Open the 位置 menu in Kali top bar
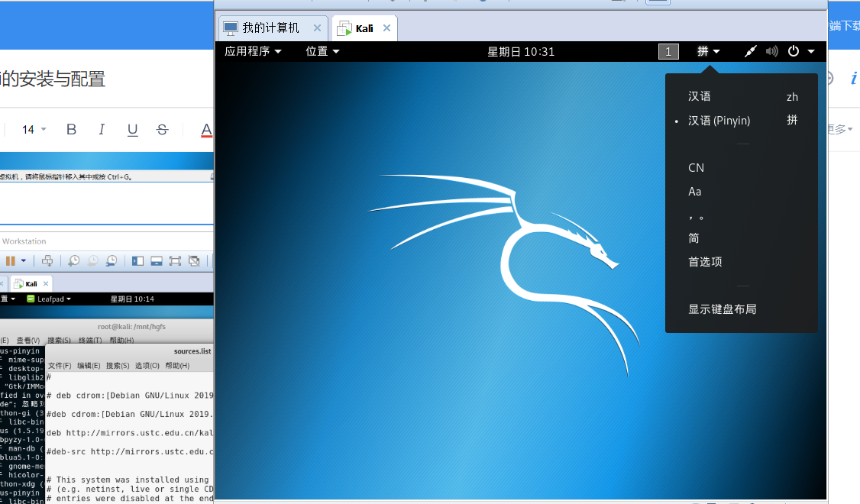Screen dimensions: 860x504 (x=322, y=51)
